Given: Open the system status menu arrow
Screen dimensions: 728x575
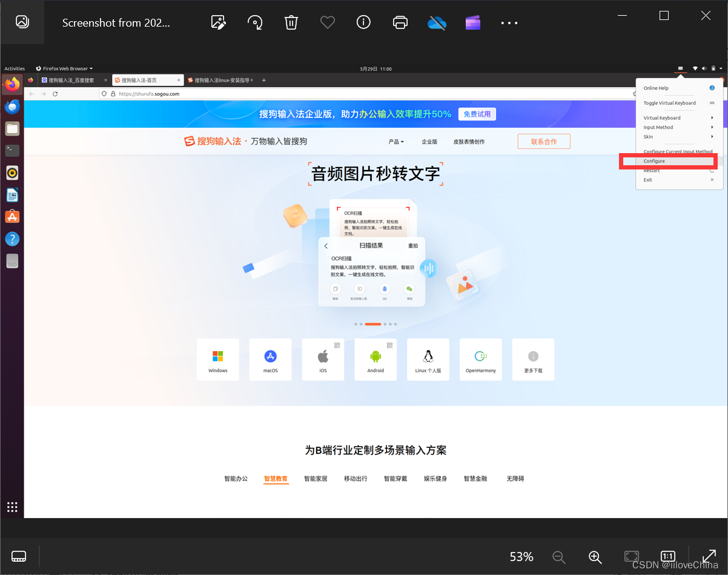Looking at the screenshot, I should tap(721, 68).
